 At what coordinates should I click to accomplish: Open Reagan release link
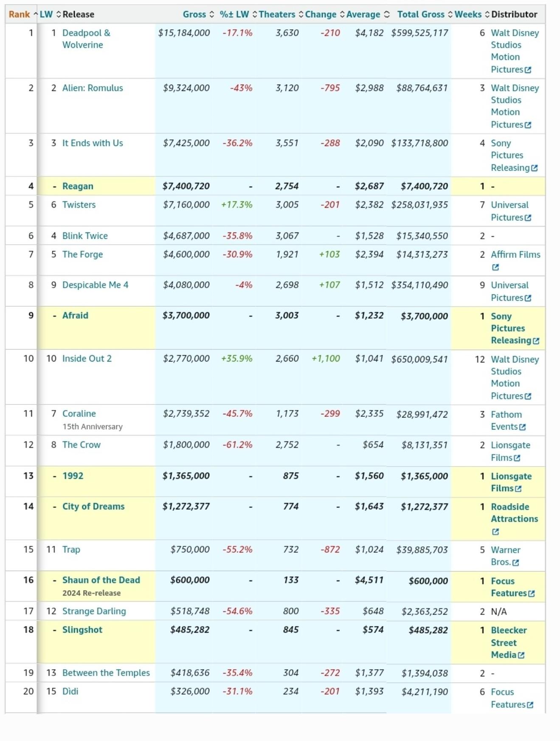coord(78,186)
